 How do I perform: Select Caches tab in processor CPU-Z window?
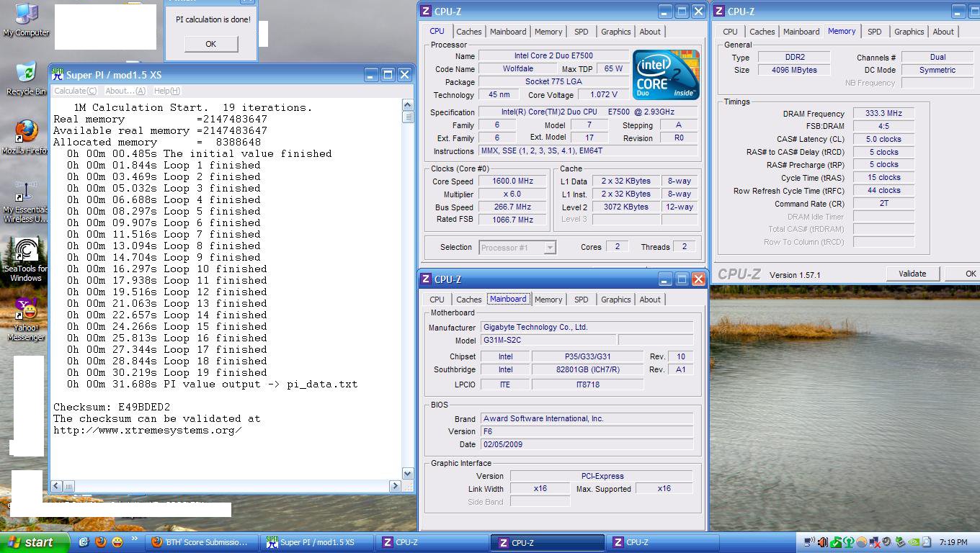[468, 32]
